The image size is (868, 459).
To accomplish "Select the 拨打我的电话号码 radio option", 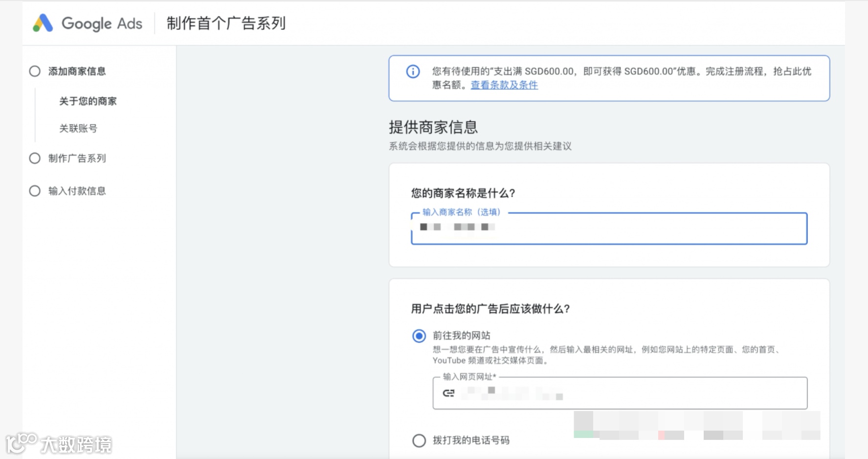I will coord(419,440).
